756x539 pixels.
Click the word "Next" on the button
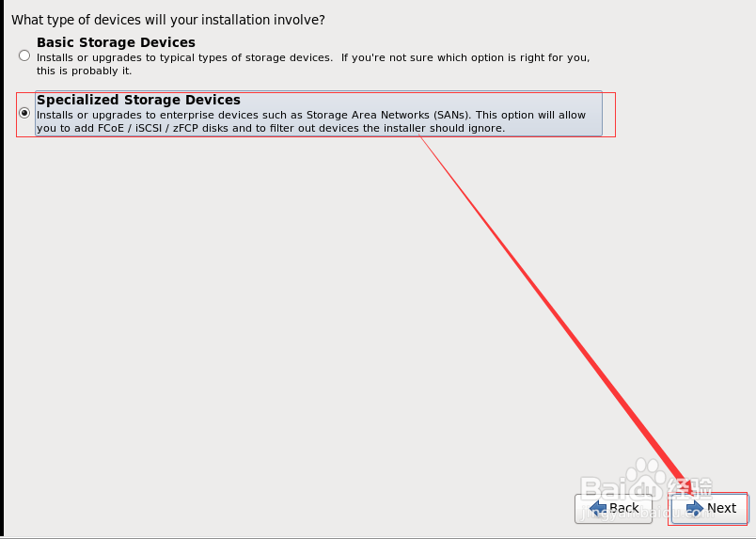(721, 509)
